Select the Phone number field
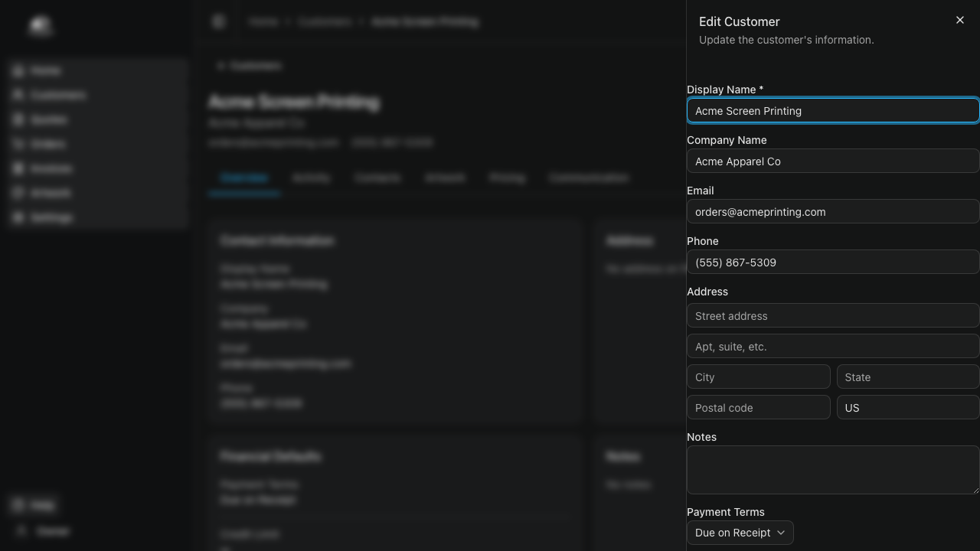The image size is (980, 551). [x=833, y=262]
